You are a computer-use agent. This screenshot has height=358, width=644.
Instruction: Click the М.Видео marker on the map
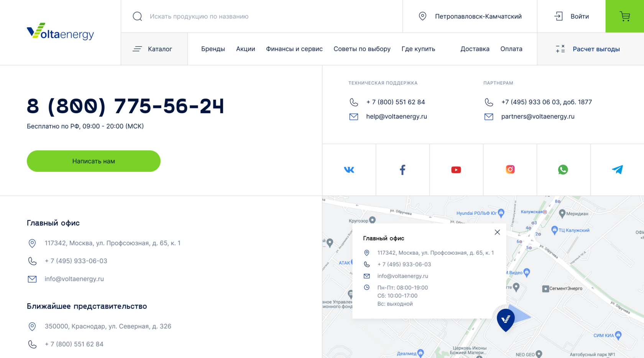527,272
